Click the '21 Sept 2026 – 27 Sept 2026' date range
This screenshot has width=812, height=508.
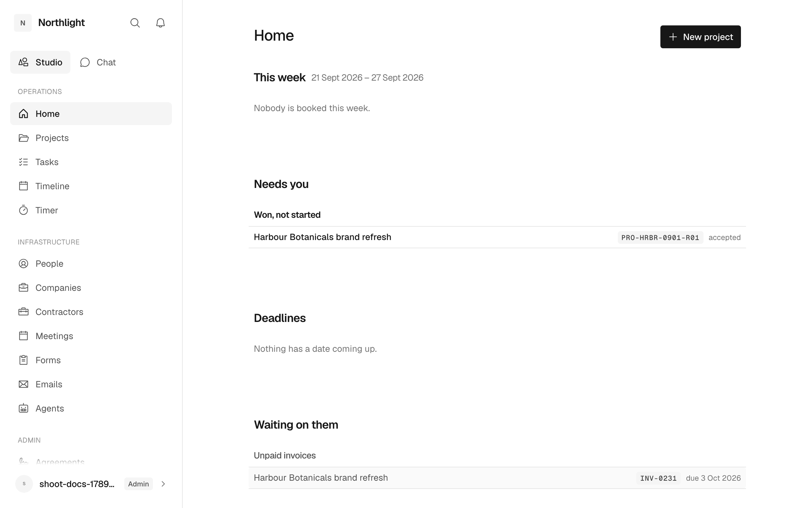point(367,77)
